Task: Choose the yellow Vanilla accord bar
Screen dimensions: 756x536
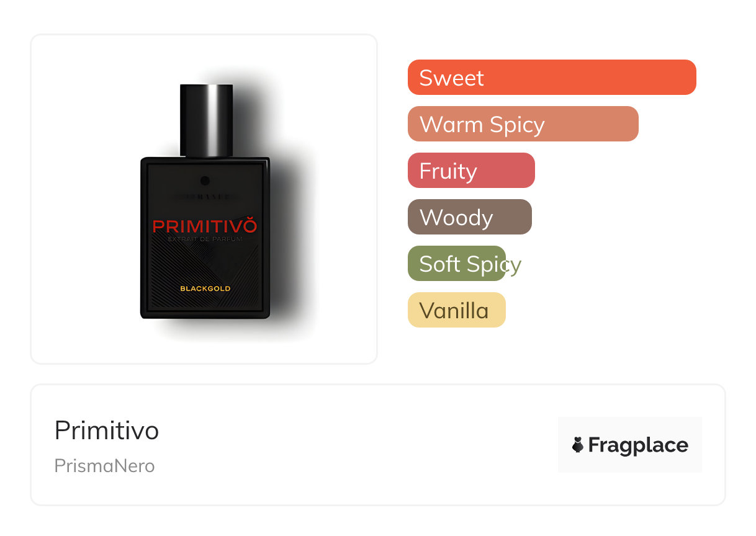Action: point(457,310)
